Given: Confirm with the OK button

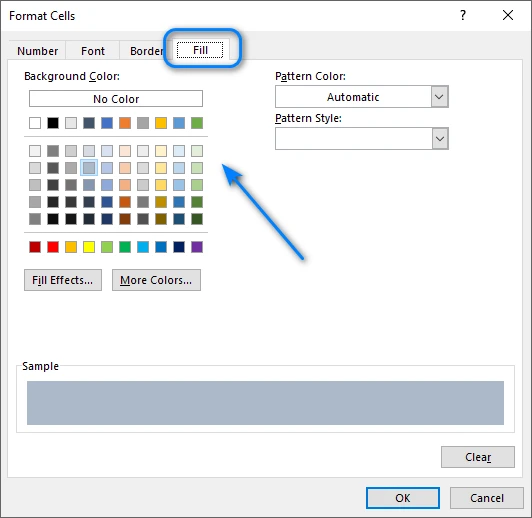Looking at the screenshot, I should coord(403,498).
